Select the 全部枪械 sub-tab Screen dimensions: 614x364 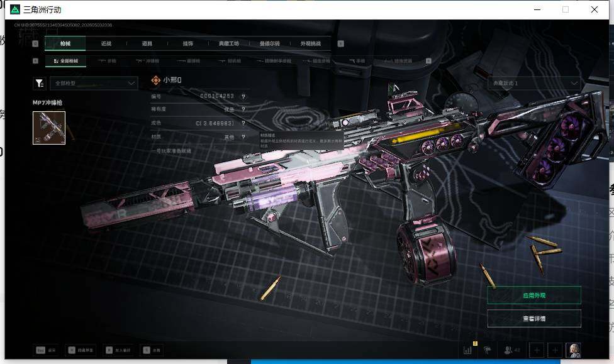pos(65,61)
